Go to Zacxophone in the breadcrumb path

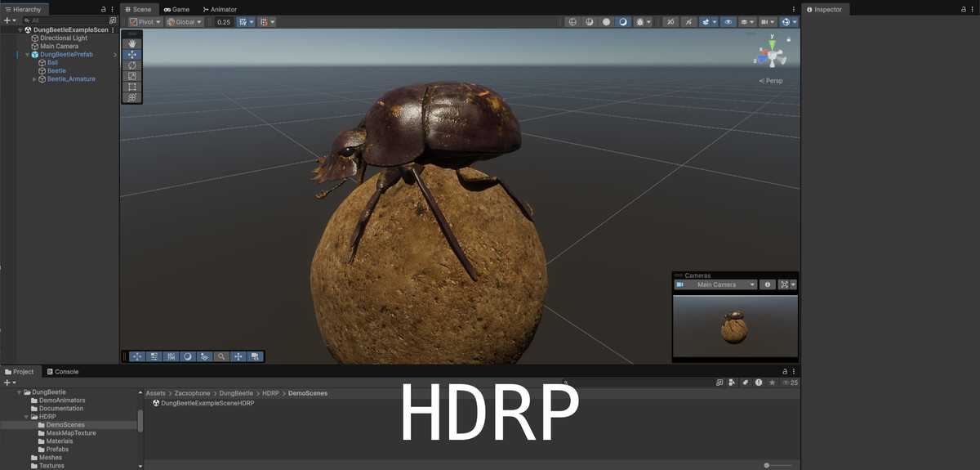[x=192, y=393]
